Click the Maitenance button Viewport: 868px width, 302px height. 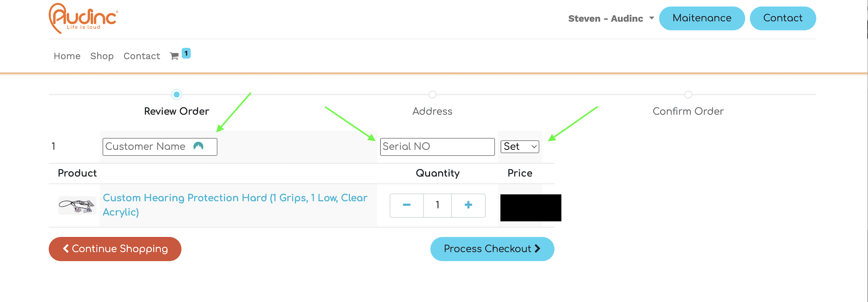coord(701,18)
